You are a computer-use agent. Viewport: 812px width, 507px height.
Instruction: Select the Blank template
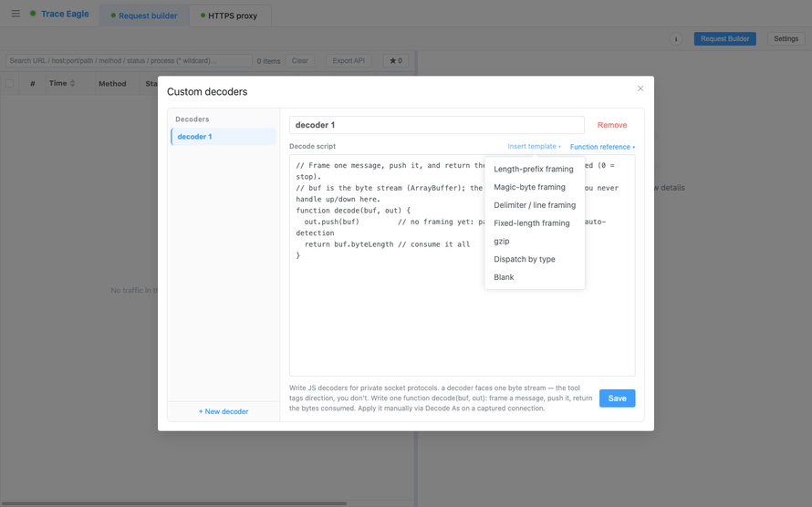pyautogui.click(x=535, y=277)
